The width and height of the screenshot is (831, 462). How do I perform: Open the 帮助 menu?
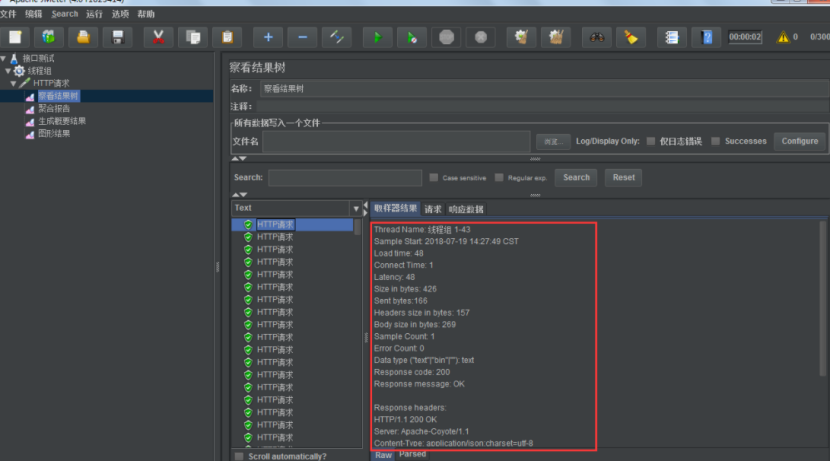coord(146,14)
